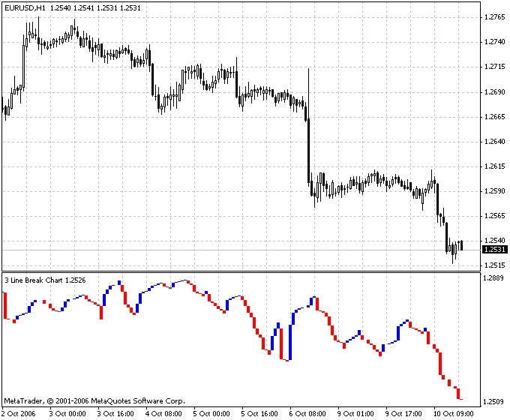This screenshot has height=420, width=510.
Task: Click the 6 Oct 08:00 time label
Action: pos(308,413)
